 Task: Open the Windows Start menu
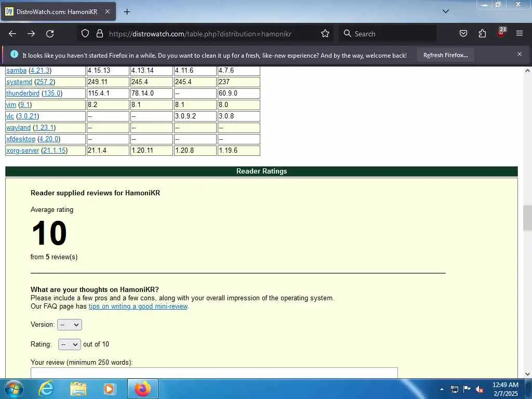[x=14, y=389]
